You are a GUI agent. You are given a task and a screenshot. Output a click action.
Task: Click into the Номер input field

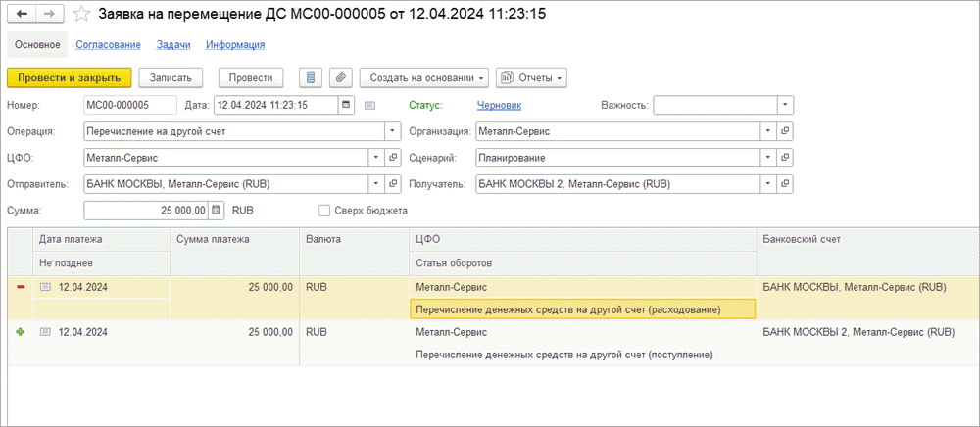(129, 105)
